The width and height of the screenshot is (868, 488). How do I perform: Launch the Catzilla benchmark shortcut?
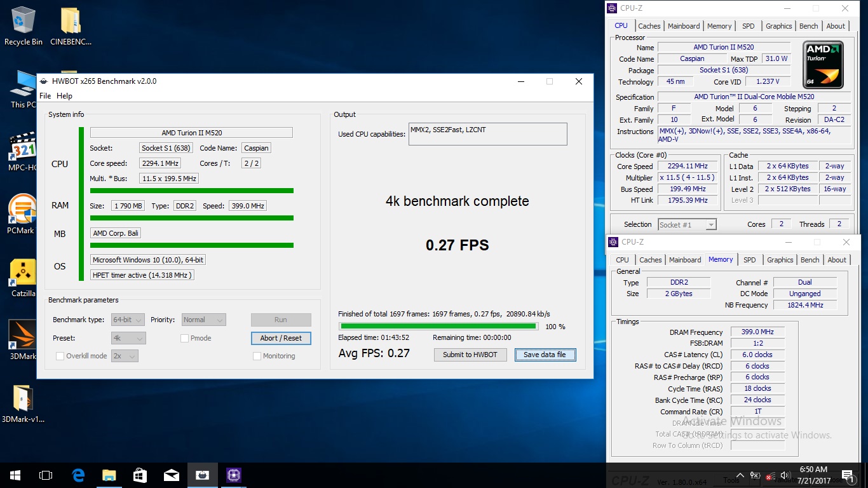pos(23,277)
